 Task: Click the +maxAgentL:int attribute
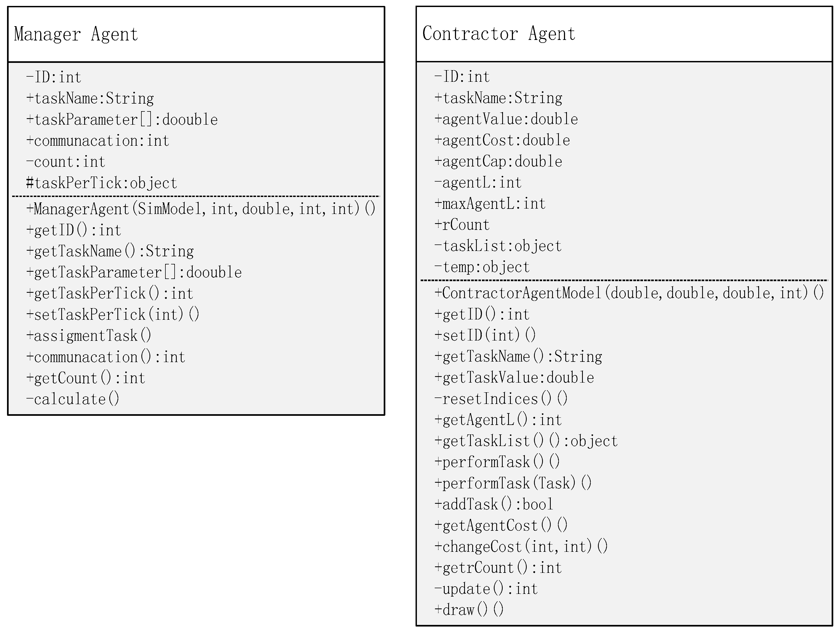tap(490, 203)
